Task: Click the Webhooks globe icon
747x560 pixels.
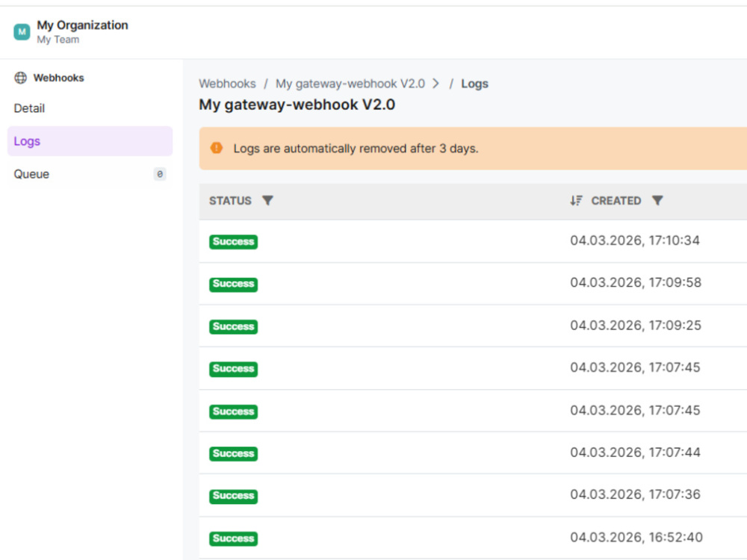Action: 20,78
